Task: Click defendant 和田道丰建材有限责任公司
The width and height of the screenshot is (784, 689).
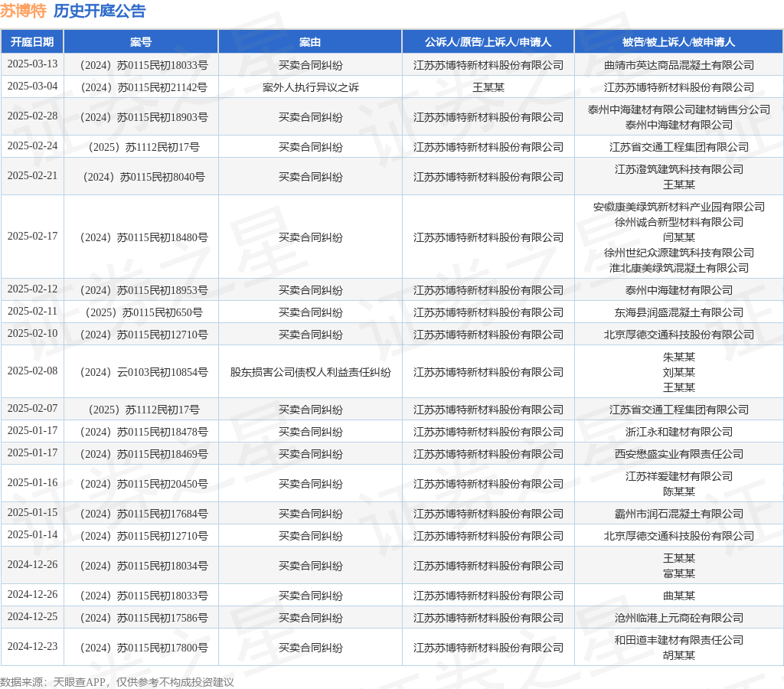Action: coord(679,641)
